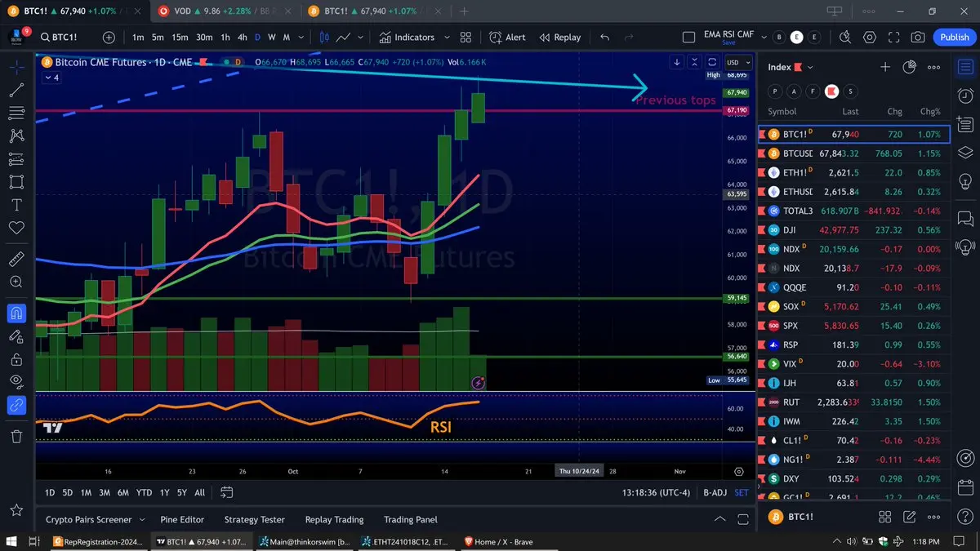Open the Indicators dialog
Screen dimensions: 980x551
click(408, 37)
